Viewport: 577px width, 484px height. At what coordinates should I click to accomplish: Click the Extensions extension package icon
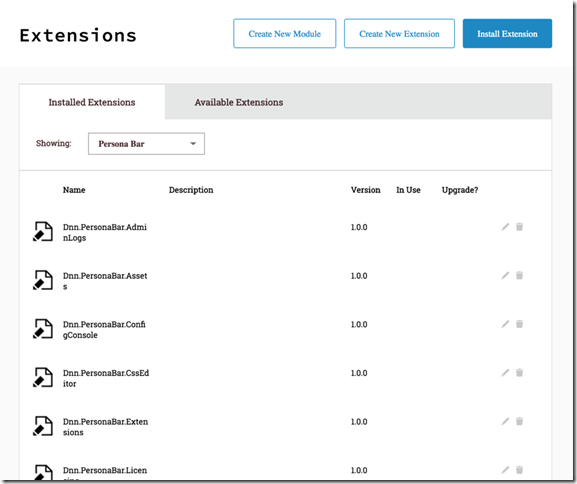pyautogui.click(x=43, y=426)
